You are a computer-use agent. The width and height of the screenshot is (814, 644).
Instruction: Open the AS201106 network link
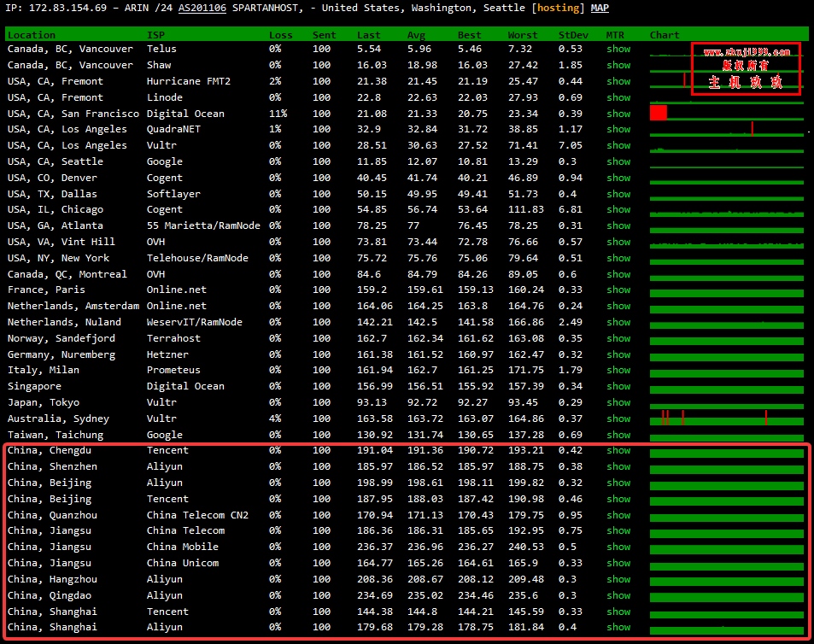coord(202,8)
